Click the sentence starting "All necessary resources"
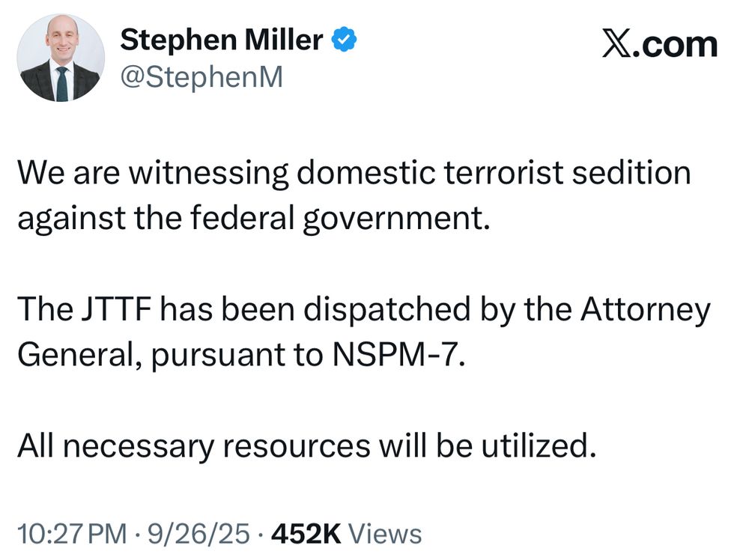The image size is (749, 560). pos(306,446)
